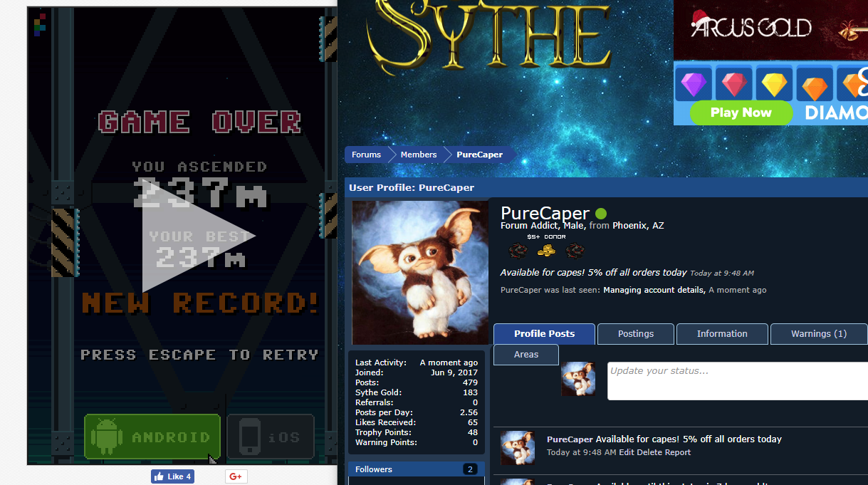The width and height of the screenshot is (868, 485).
Task: Click the small avatar beside the status box
Action: click(x=578, y=379)
